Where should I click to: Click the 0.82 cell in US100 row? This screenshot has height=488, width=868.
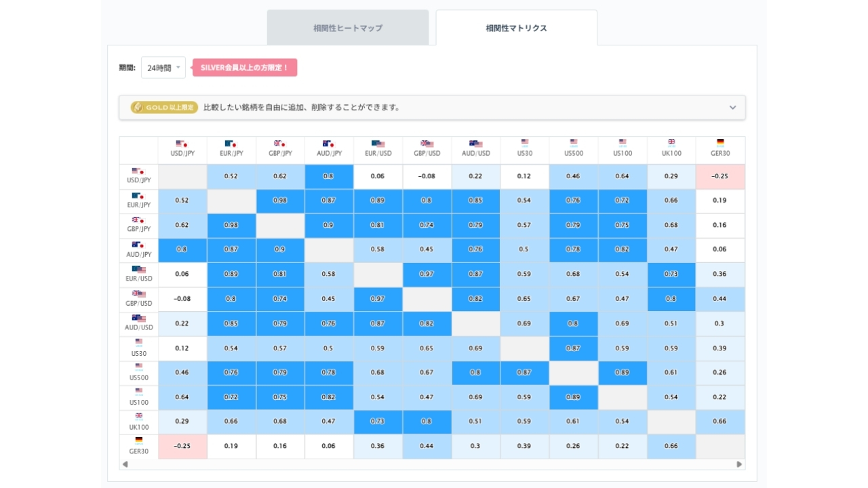click(329, 396)
